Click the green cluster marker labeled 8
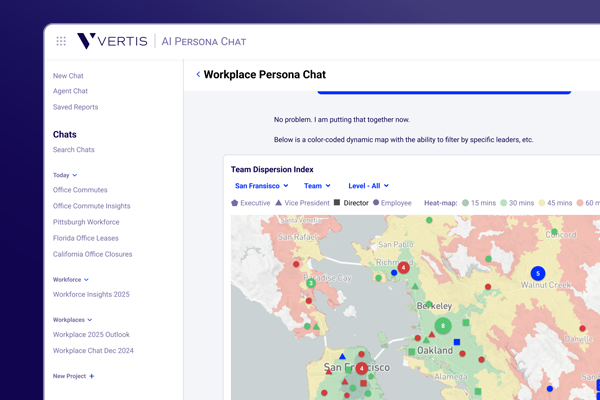Viewport: 600px width, 400px height. tap(442, 326)
